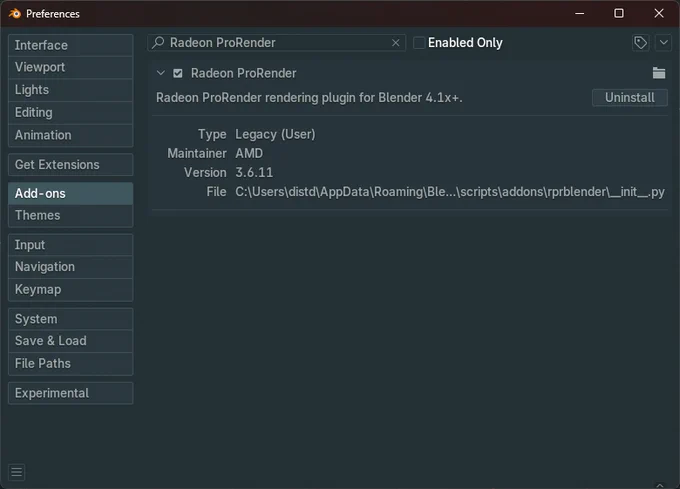Open the add-ons settings dropdown arrow
The image size is (680, 489).
[664, 43]
